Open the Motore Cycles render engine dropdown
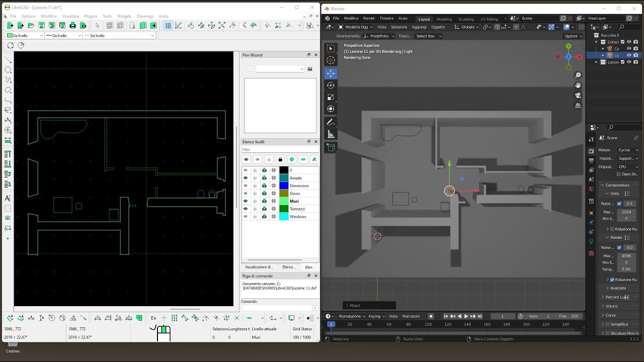This screenshot has width=644, height=362. click(x=627, y=150)
